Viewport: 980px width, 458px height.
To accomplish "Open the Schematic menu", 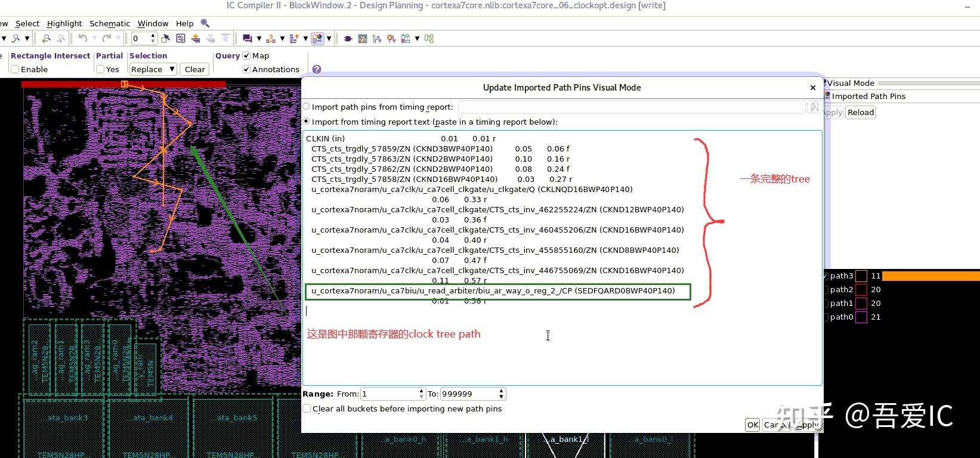I will [110, 23].
